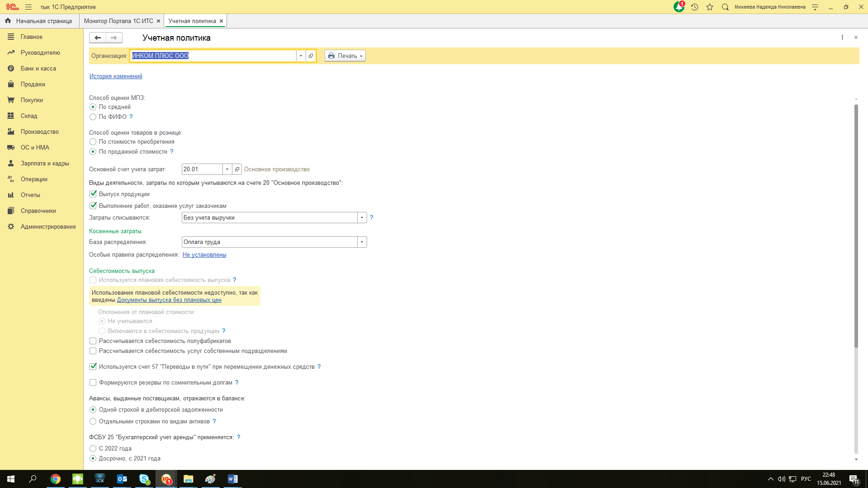Expand Основной счет учета затрат dropdown

click(227, 169)
